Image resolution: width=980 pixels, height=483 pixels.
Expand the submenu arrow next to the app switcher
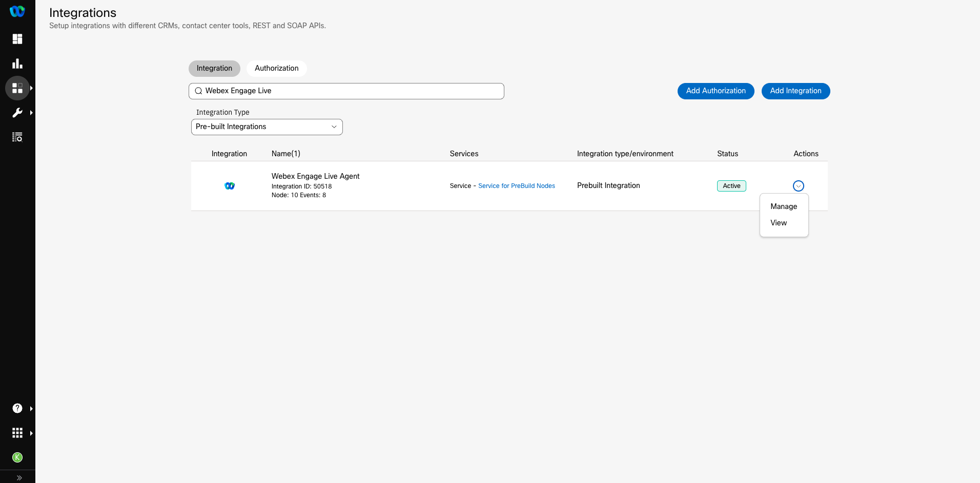tap(32, 433)
